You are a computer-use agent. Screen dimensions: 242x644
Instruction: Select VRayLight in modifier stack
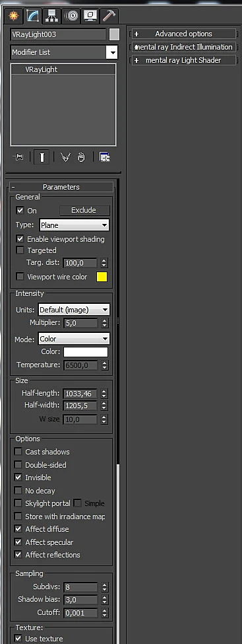click(63, 69)
